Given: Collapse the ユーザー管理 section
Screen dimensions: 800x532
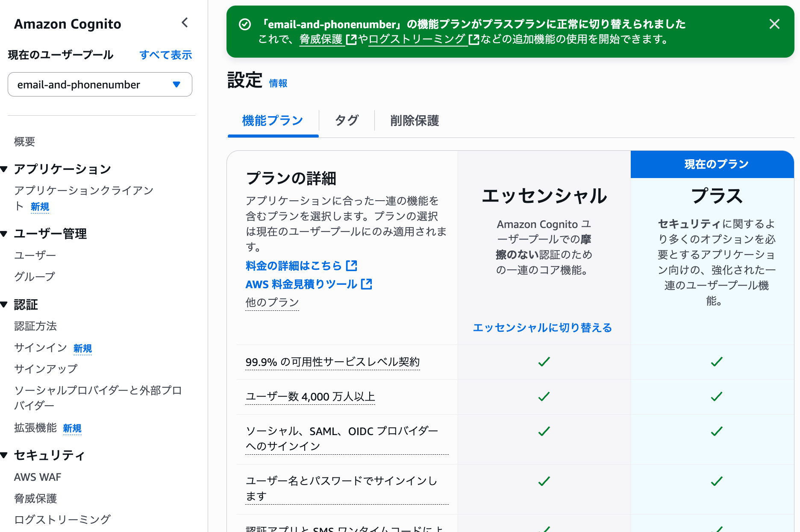Looking at the screenshot, I should click(4, 234).
